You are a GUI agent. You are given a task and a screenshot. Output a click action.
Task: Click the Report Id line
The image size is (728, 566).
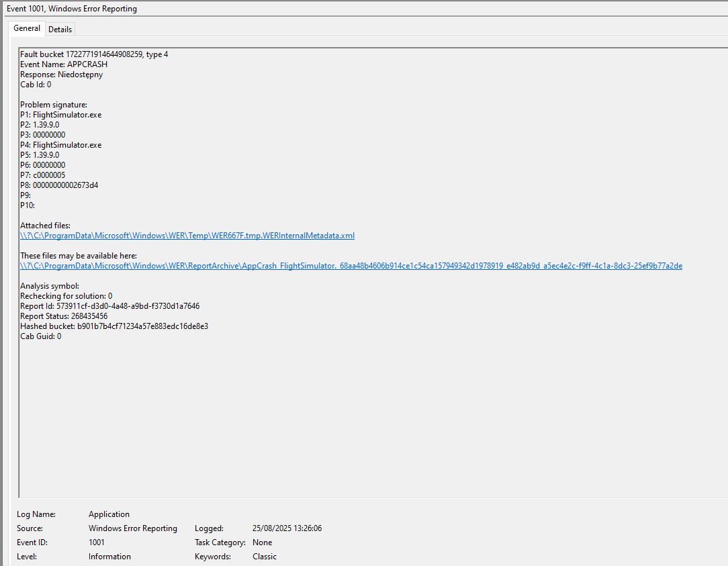point(109,306)
